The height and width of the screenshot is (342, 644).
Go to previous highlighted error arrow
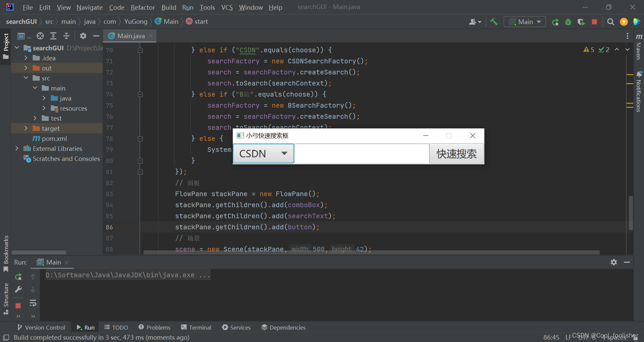(617, 50)
